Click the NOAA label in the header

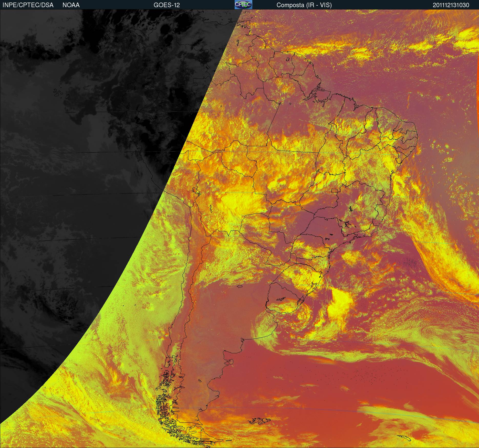[x=71, y=5]
